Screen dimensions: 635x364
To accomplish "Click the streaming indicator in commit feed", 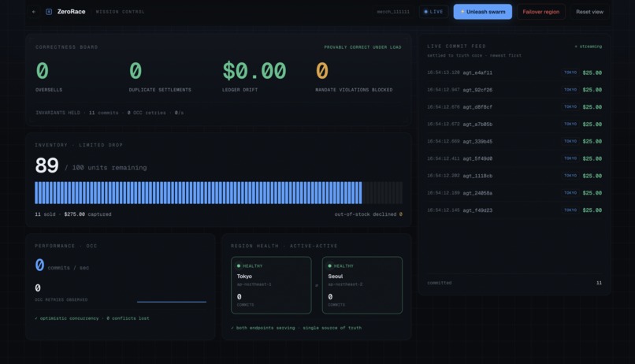I will [588, 46].
